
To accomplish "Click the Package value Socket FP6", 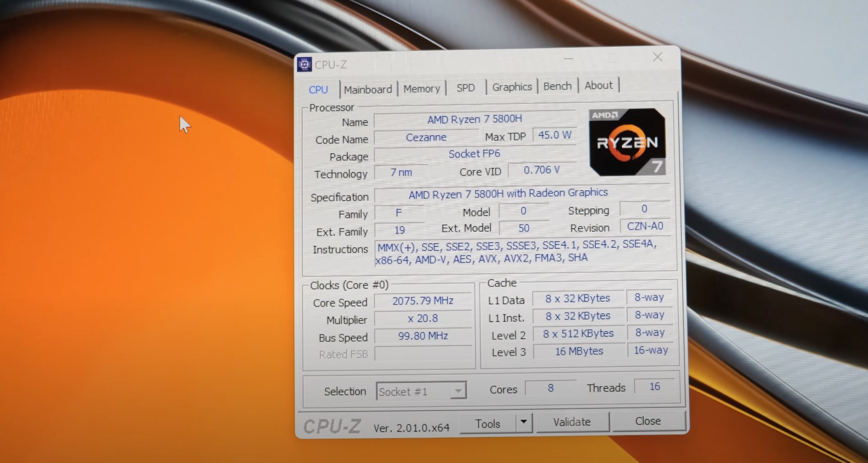I will pos(474,154).
